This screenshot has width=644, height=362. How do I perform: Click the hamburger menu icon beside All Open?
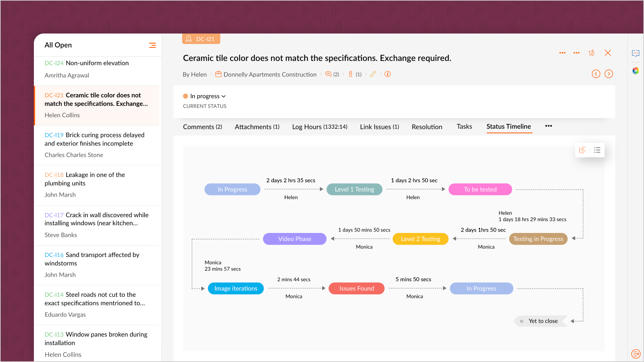[x=152, y=45]
